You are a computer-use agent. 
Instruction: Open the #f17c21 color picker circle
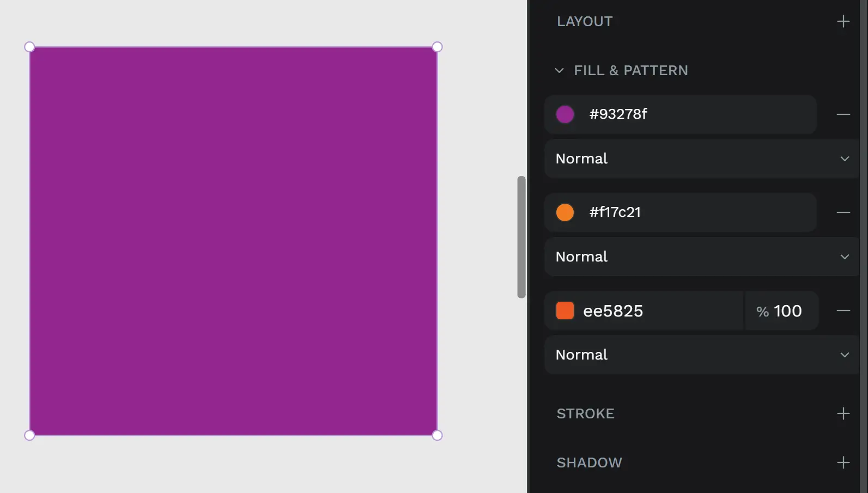pyautogui.click(x=564, y=212)
